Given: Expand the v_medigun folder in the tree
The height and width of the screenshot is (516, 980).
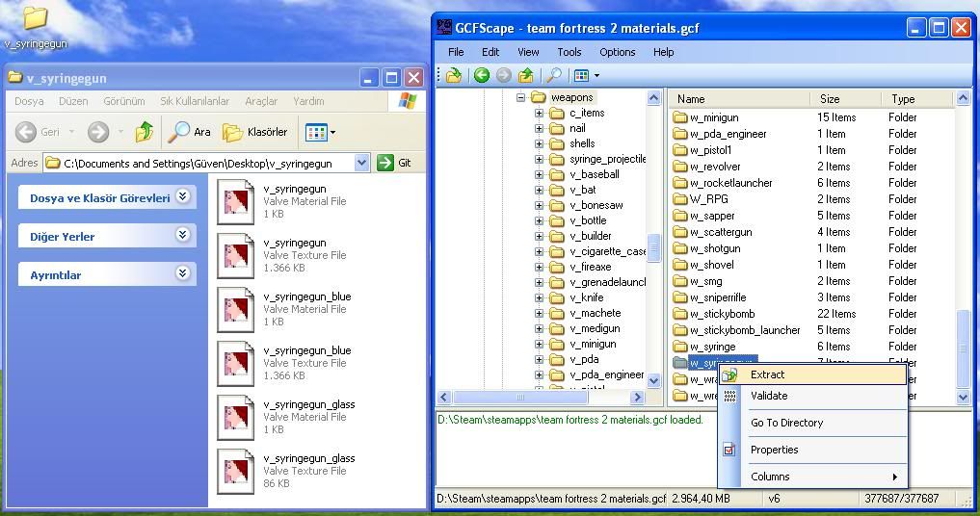Looking at the screenshot, I should 540,328.
